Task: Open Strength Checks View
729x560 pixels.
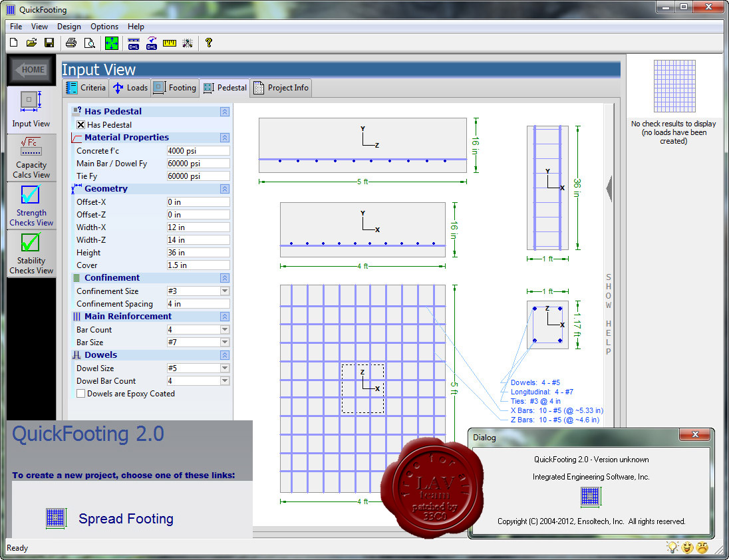Action: tap(31, 206)
